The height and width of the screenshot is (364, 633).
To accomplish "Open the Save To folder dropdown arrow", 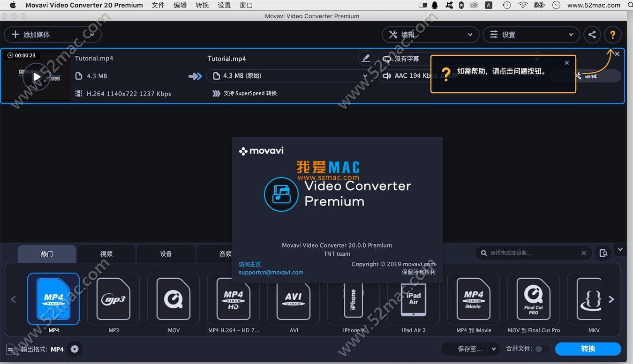I will [493, 349].
